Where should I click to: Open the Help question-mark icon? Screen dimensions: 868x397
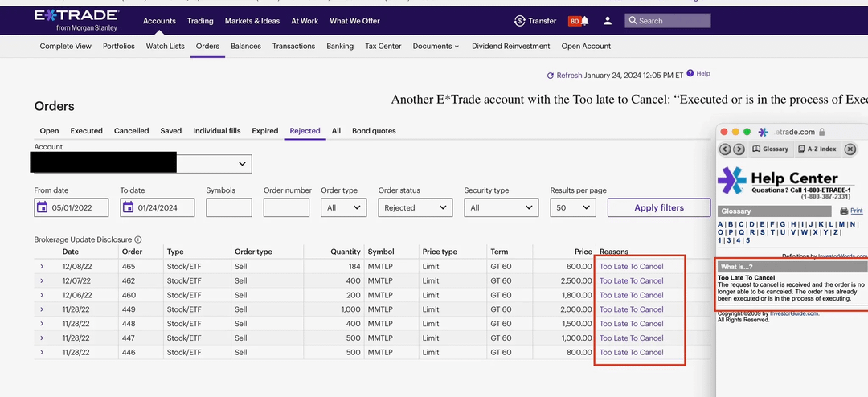pyautogui.click(x=690, y=73)
